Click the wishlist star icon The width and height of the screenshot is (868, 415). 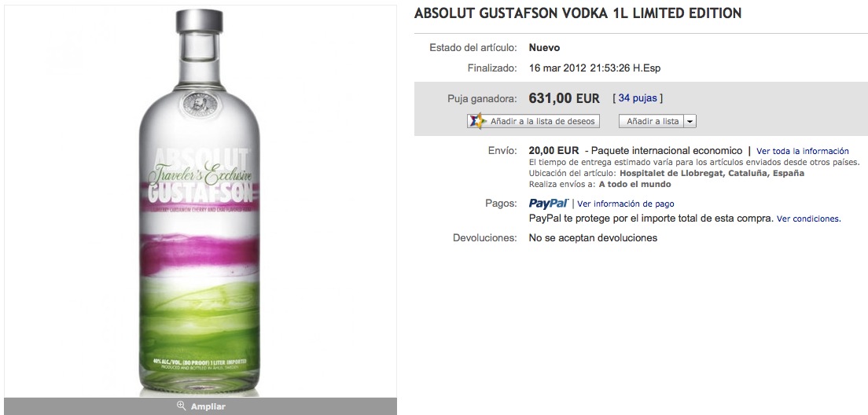tap(476, 120)
